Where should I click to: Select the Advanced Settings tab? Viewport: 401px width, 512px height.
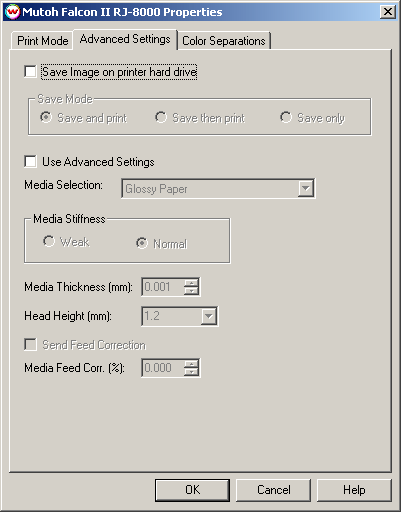(x=125, y=39)
